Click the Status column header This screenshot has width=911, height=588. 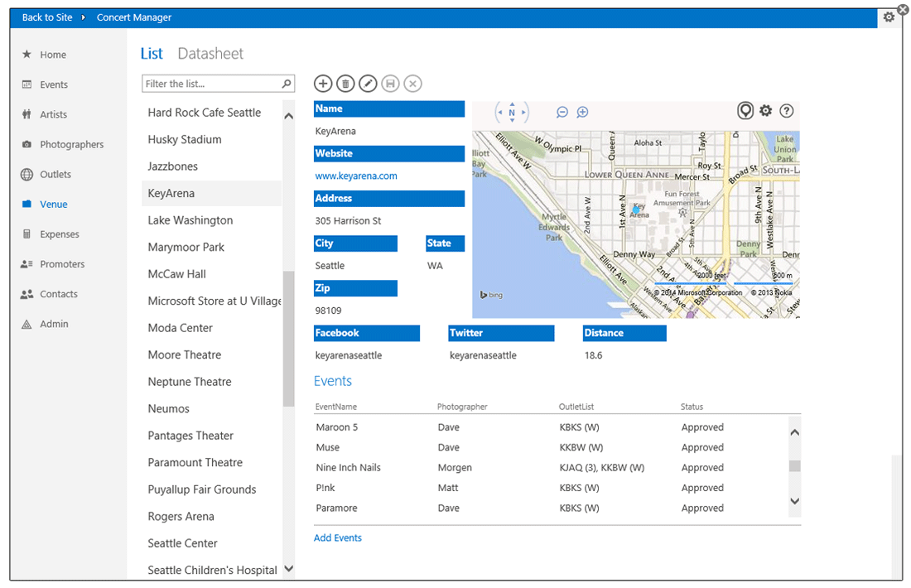(x=692, y=407)
